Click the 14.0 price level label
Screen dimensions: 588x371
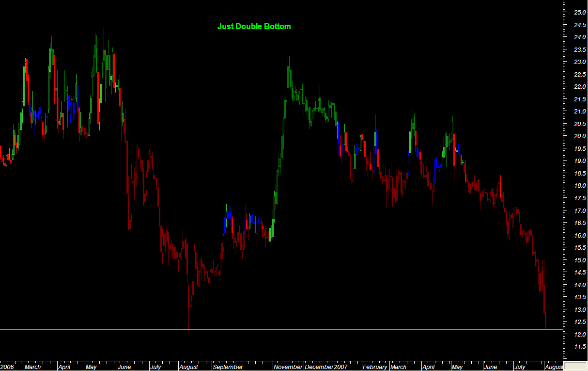tap(580, 285)
